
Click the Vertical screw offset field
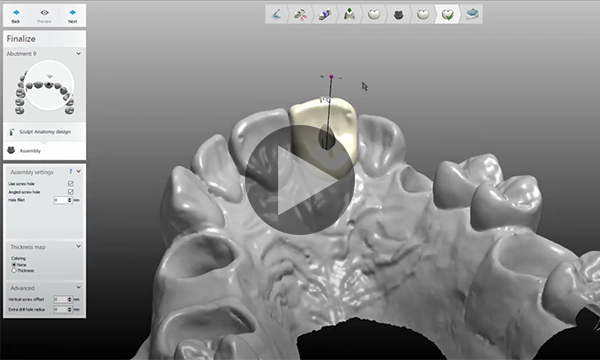(60, 299)
